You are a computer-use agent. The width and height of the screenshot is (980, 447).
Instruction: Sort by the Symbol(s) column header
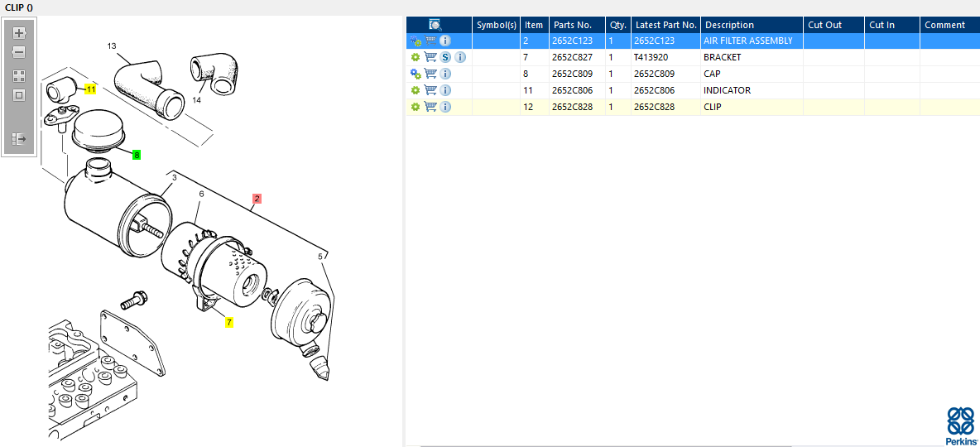coord(497,25)
